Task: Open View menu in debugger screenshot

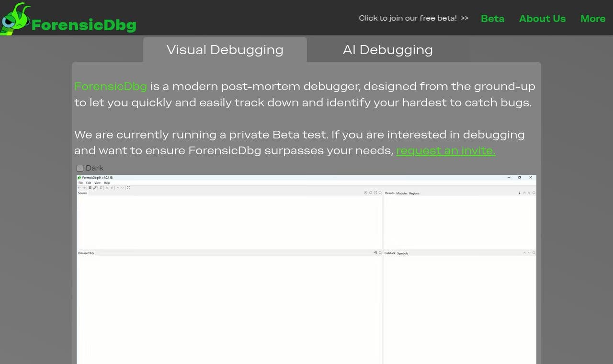Action: (x=97, y=183)
